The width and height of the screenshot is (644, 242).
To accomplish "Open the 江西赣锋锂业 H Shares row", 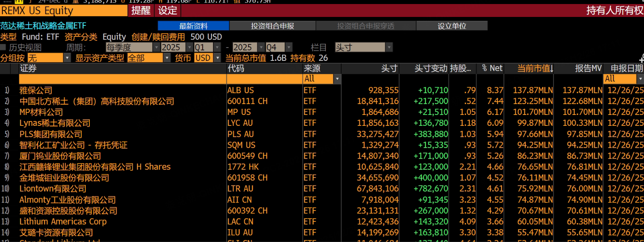I will tap(95, 167).
